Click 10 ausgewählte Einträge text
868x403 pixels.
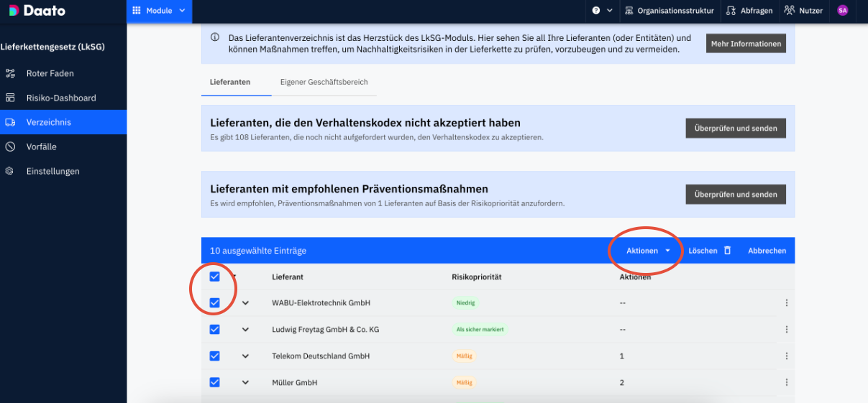(258, 251)
